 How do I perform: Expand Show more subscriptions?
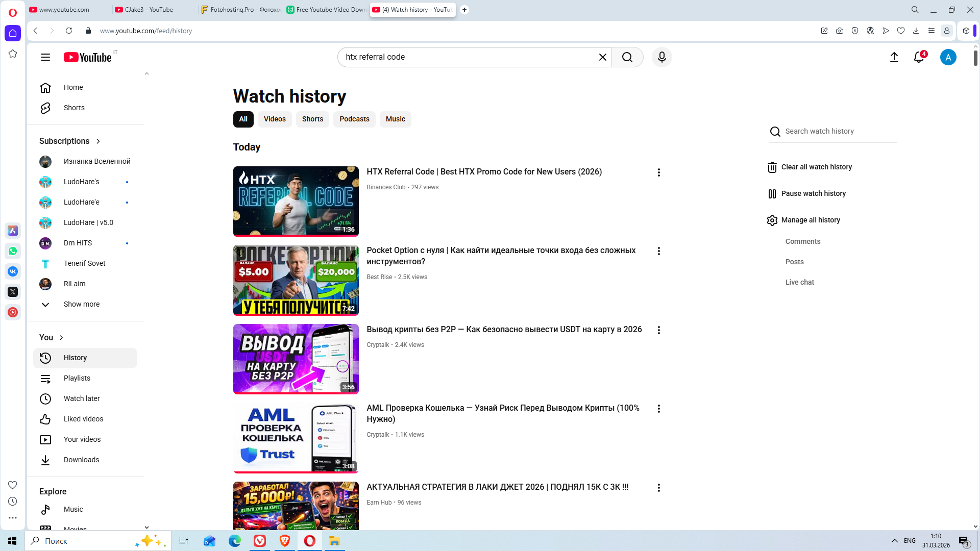point(81,304)
